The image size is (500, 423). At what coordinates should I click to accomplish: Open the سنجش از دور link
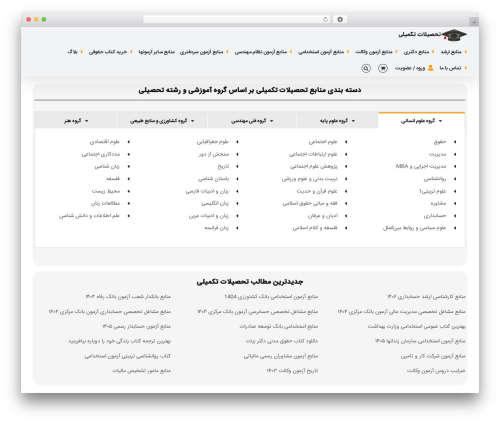point(214,154)
